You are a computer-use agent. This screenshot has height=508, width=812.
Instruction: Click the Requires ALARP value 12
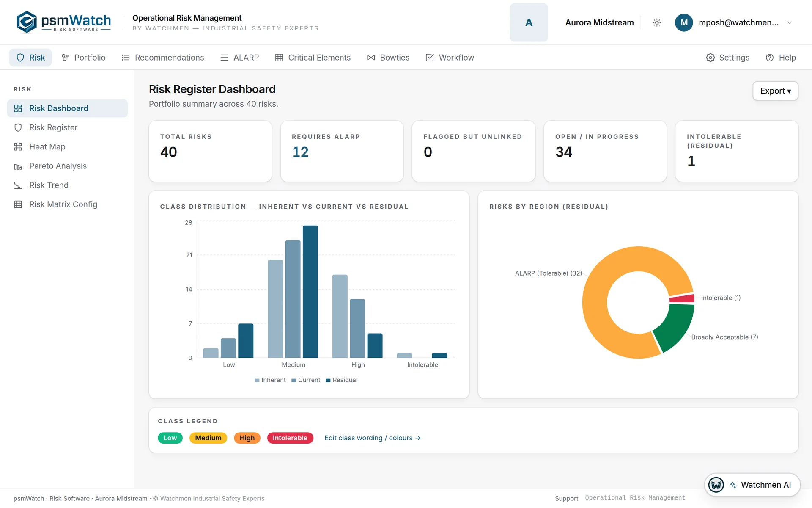(x=300, y=152)
